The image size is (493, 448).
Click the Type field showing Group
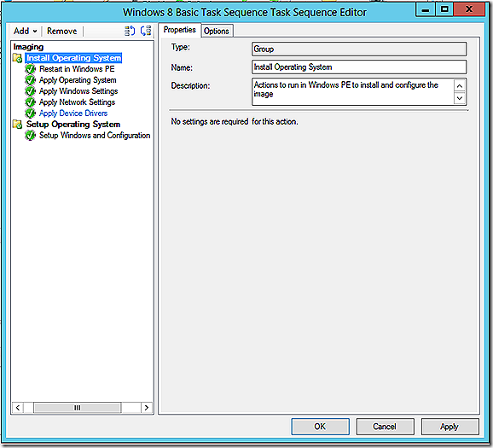click(x=359, y=49)
